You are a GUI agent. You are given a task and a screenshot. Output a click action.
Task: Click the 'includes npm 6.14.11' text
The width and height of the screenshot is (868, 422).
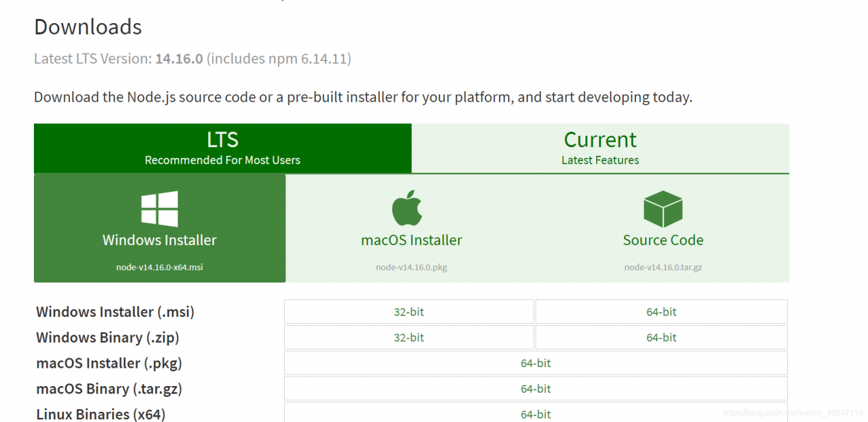click(x=279, y=59)
